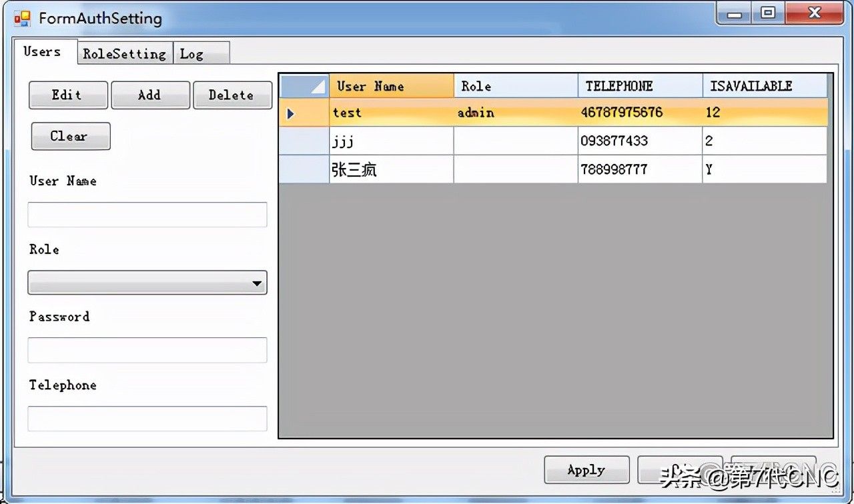The width and height of the screenshot is (854, 504).
Task: Sort by User Name column header
Action: (x=392, y=86)
